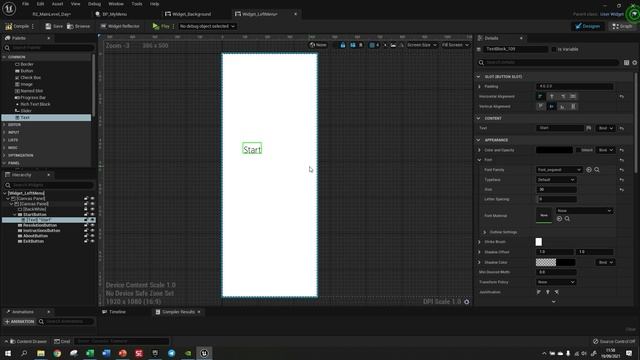Image resolution: width=640 pixels, height=360 pixels.
Task: Set horizontal alignment to center
Action: 551,96
